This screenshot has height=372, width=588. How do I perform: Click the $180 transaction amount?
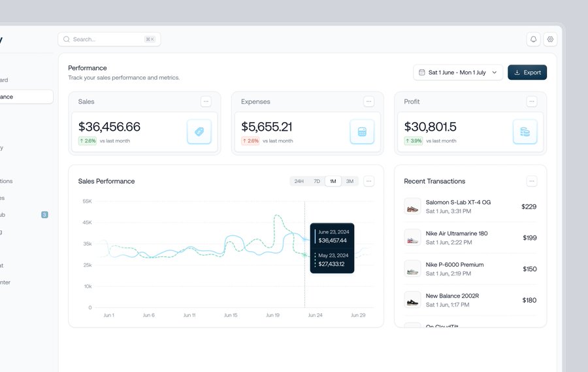tap(529, 300)
